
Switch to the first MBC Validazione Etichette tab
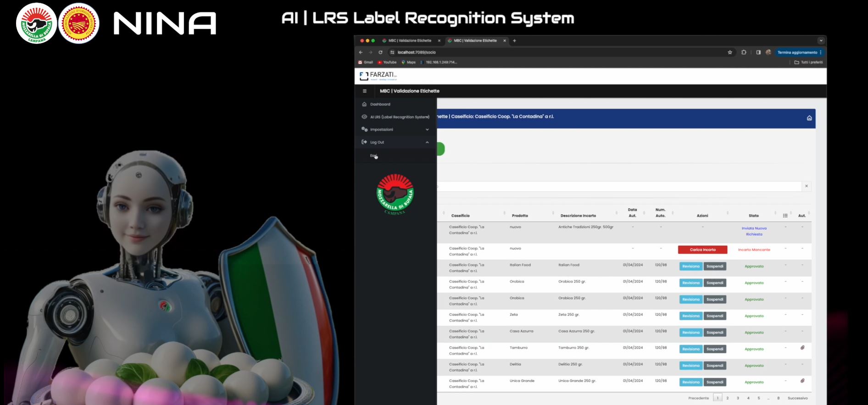point(410,41)
